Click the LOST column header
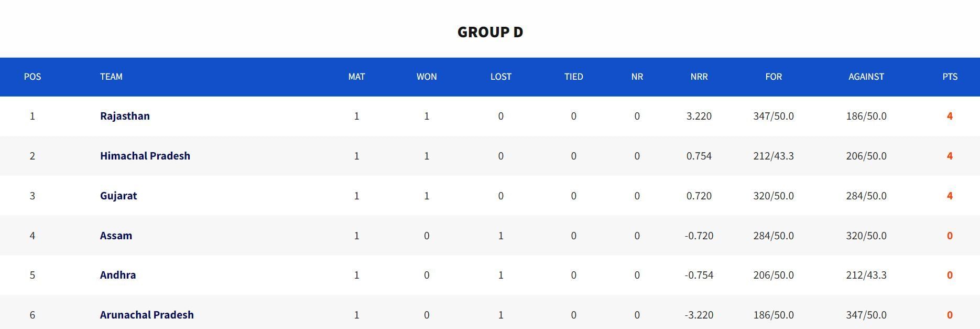 click(x=500, y=77)
